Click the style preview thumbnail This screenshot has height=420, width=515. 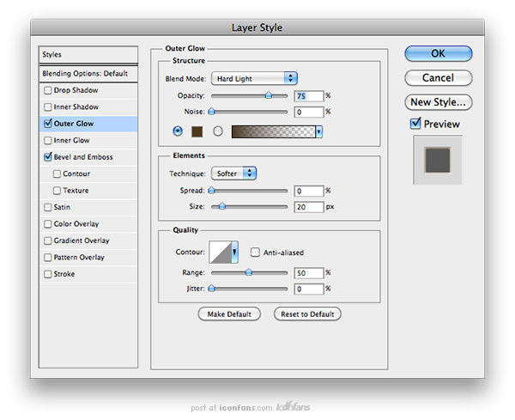[x=438, y=159]
